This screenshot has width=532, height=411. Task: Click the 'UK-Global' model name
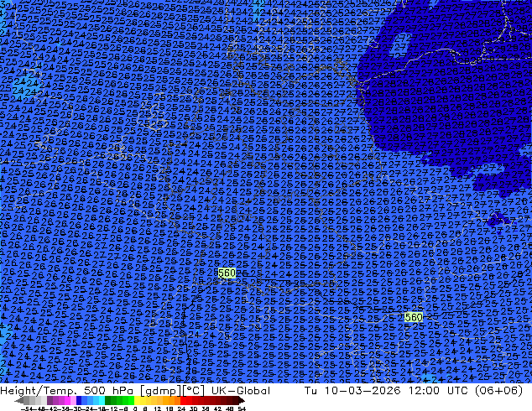pos(241,391)
